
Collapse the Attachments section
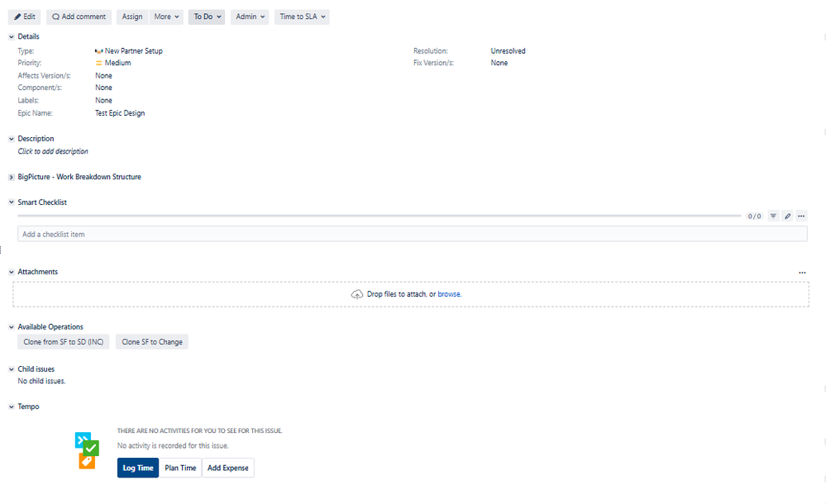pyautogui.click(x=12, y=273)
